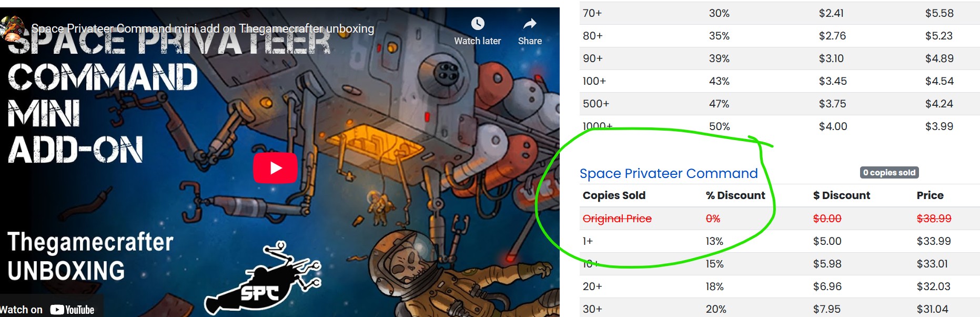Click the struck-through $38.99 price
The image size is (980, 317).
[934, 219]
